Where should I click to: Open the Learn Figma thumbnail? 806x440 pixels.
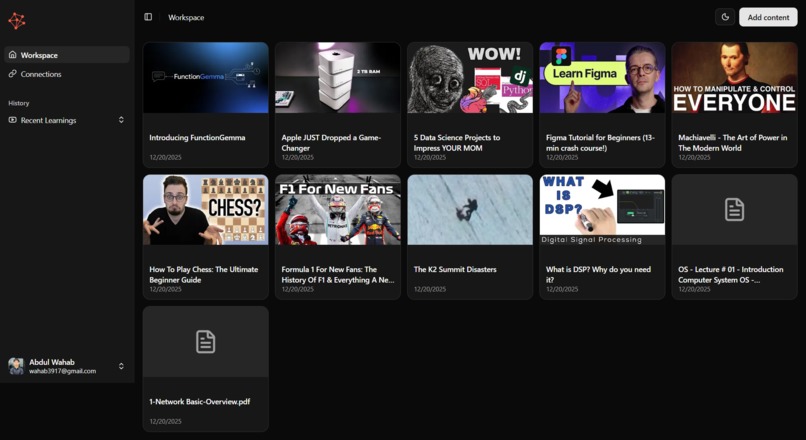602,78
